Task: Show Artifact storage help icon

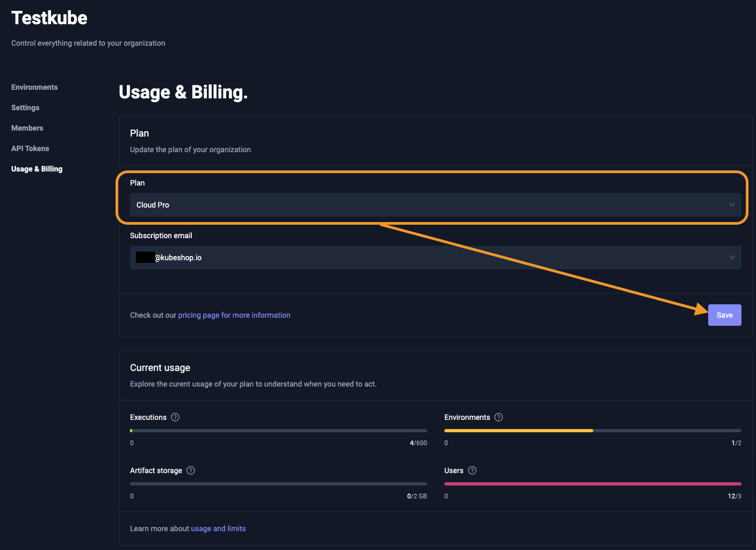Action: [191, 470]
